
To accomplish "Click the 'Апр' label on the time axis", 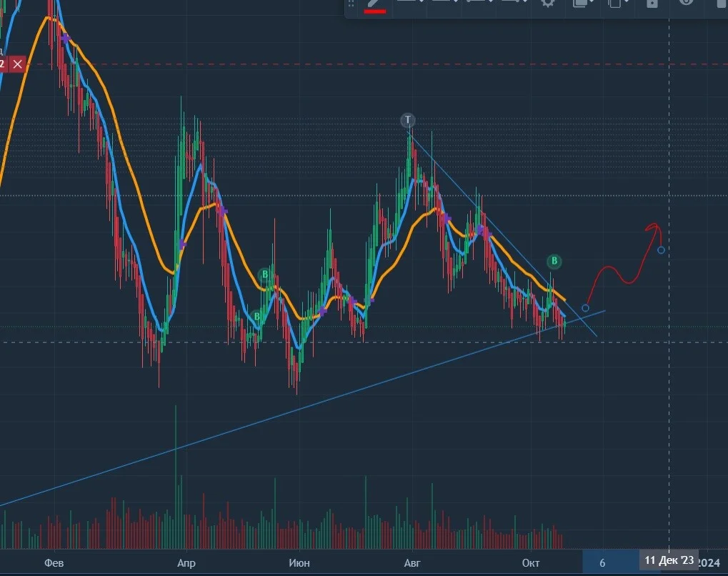I will [x=186, y=563].
